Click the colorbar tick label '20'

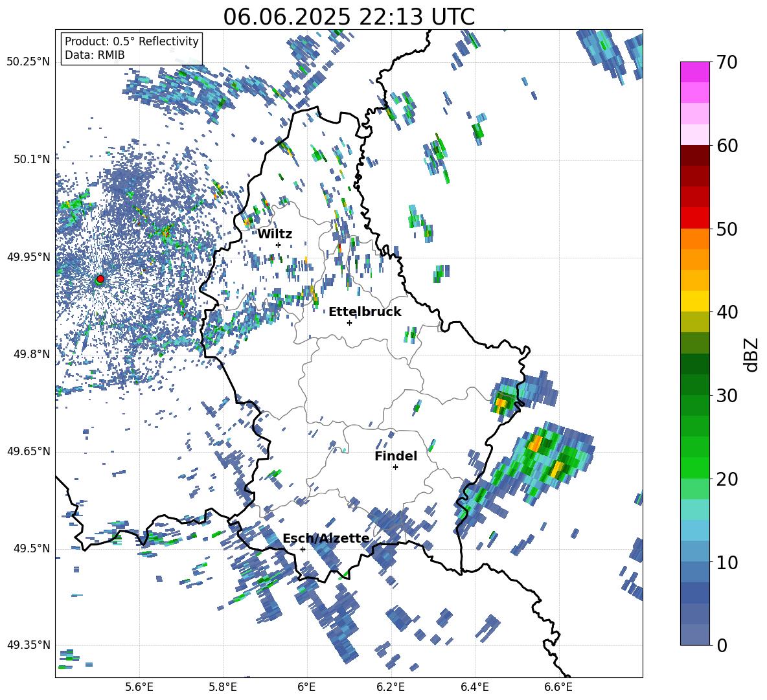coord(727,479)
